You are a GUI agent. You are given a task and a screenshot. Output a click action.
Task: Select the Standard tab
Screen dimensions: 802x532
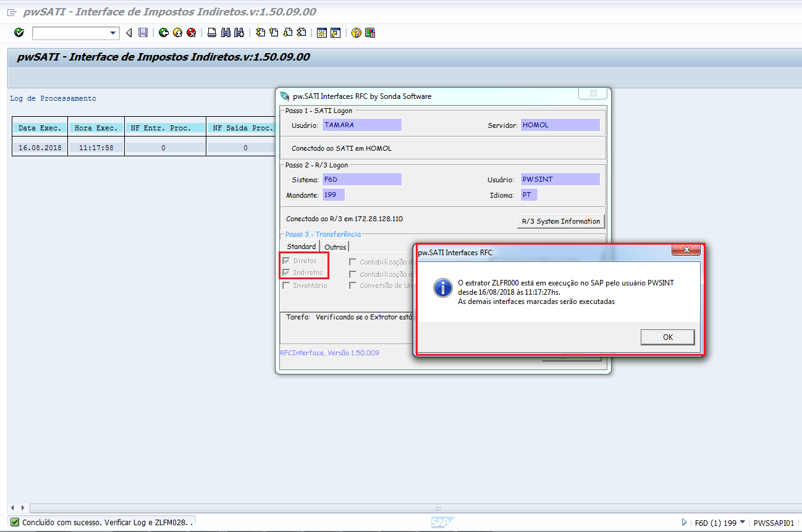click(302, 247)
